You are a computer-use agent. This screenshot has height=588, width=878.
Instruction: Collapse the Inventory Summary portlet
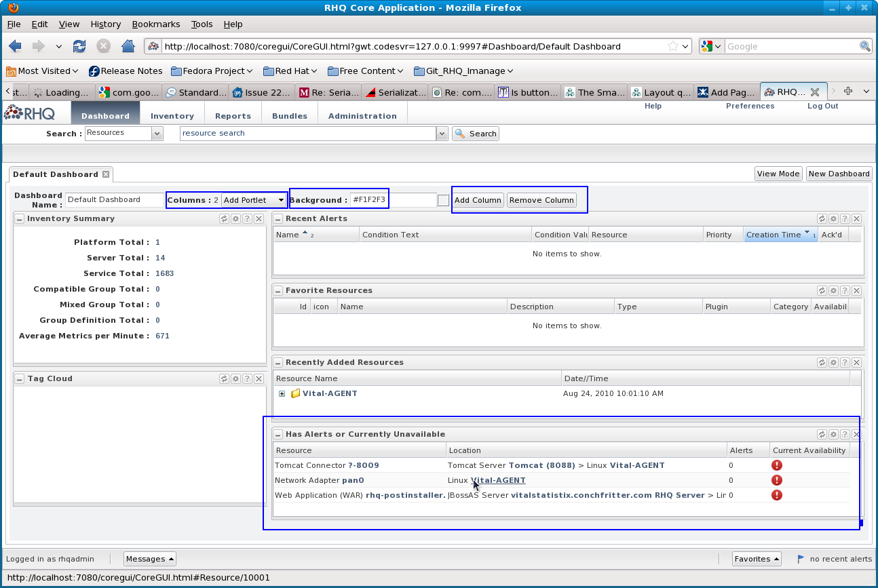click(x=20, y=218)
